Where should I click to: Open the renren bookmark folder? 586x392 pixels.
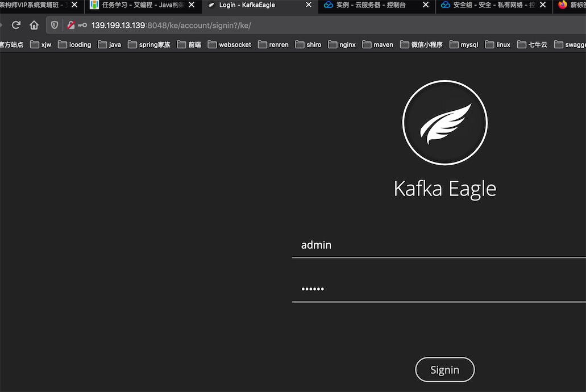coord(273,44)
